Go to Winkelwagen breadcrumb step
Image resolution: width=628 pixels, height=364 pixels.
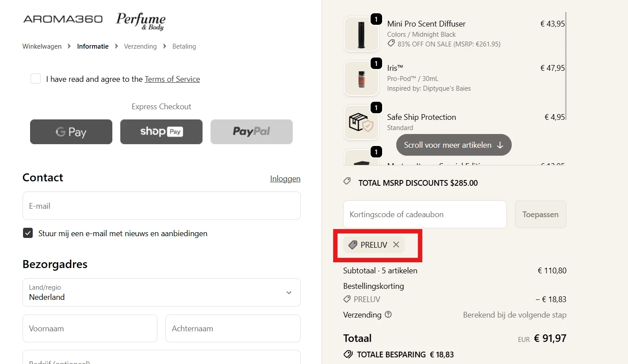[x=42, y=46]
